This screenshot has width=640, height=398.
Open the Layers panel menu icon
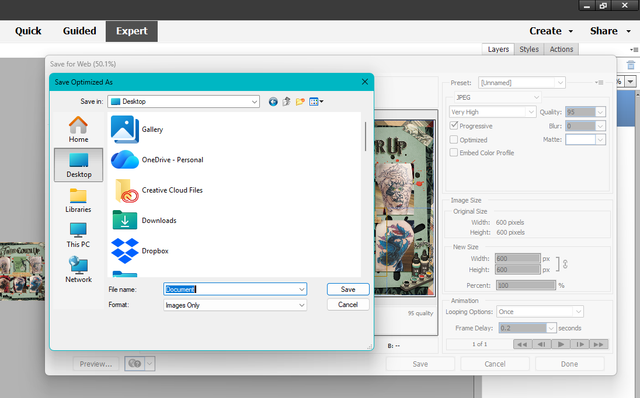pos(634,49)
